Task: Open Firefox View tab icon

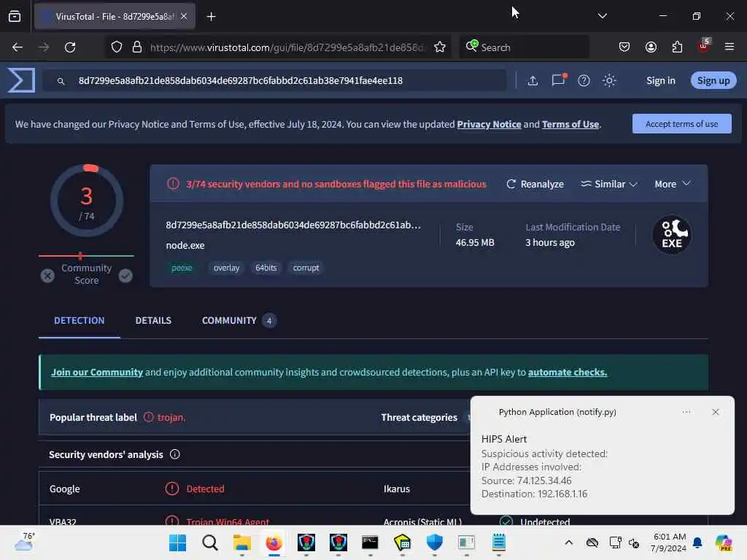Action: [15, 17]
